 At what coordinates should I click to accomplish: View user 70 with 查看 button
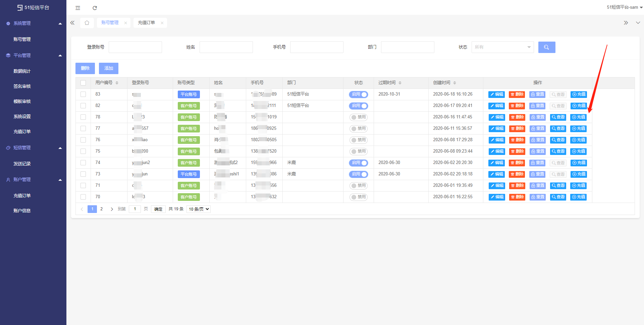click(558, 197)
